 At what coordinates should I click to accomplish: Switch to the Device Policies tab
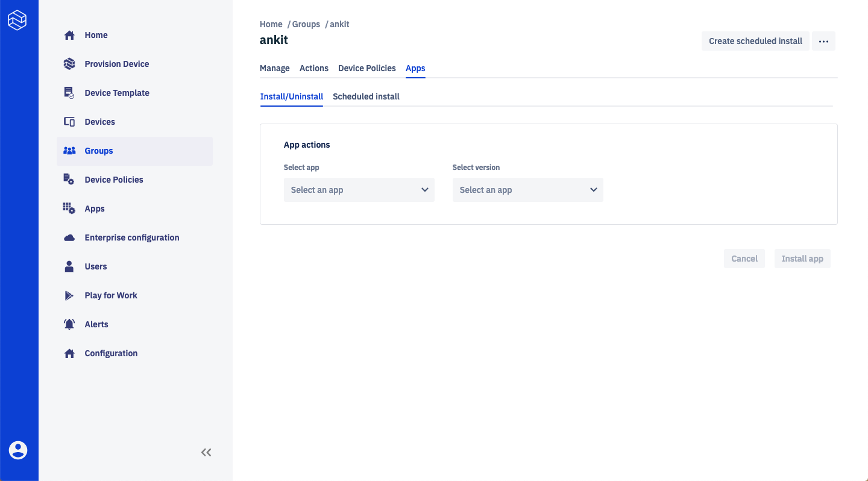point(366,68)
